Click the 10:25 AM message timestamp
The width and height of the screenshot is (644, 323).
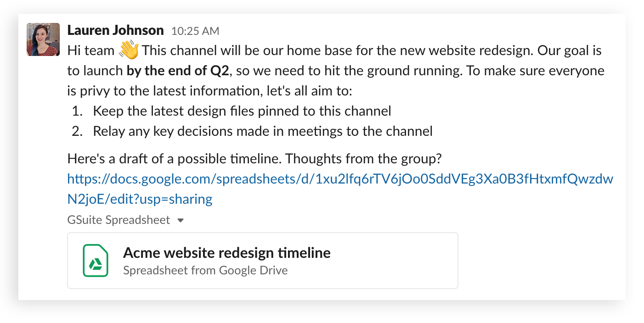194,31
